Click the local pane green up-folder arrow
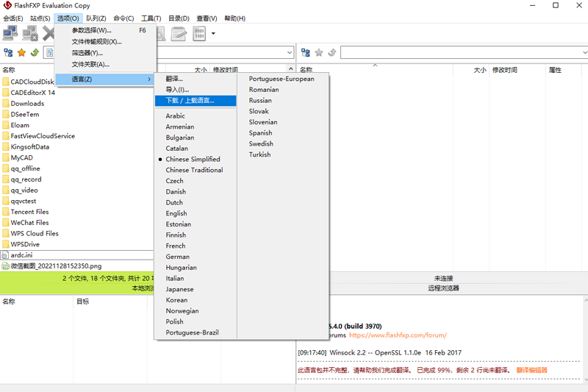Image resolution: width=588 pixels, height=392 pixels. (35, 53)
